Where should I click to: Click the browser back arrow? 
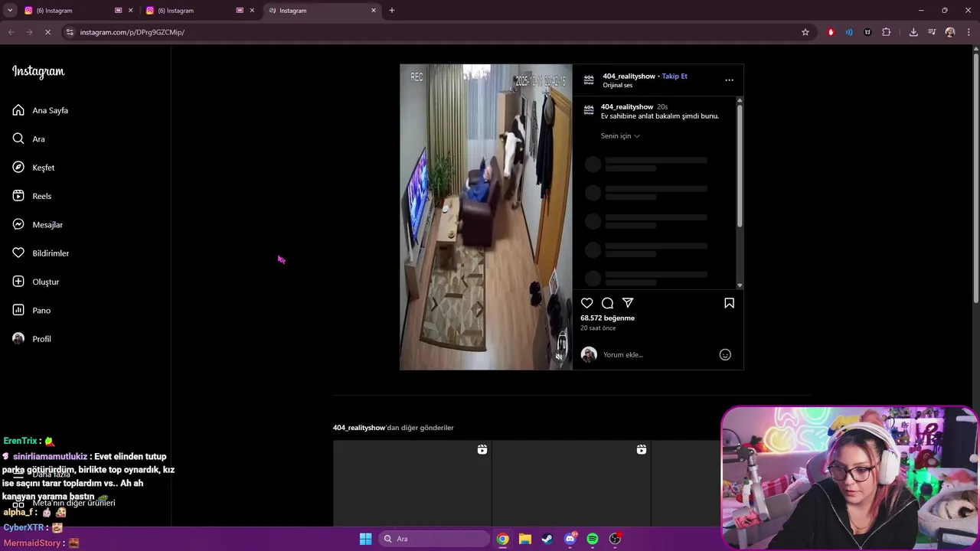[x=11, y=32]
